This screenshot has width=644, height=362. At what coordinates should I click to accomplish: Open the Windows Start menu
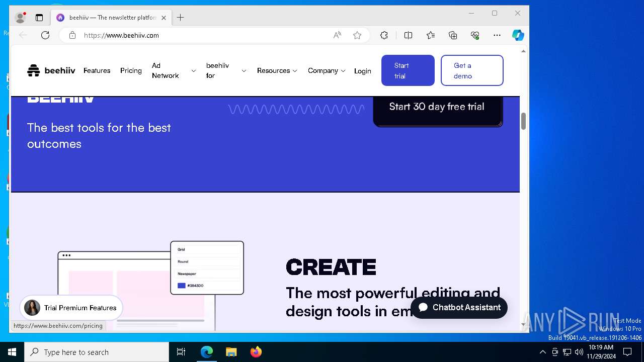click(x=12, y=352)
